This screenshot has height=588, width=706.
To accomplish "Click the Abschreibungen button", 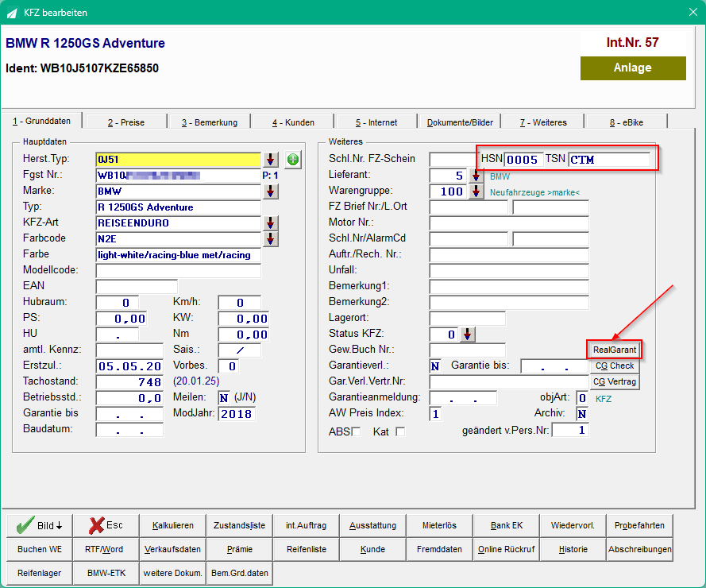I will click(x=639, y=549).
